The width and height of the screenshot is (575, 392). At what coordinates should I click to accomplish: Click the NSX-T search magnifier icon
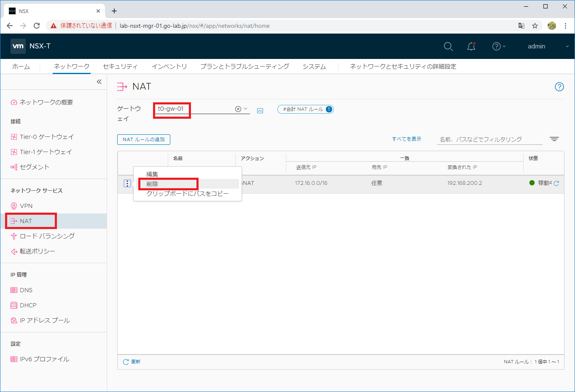pos(448,46)
